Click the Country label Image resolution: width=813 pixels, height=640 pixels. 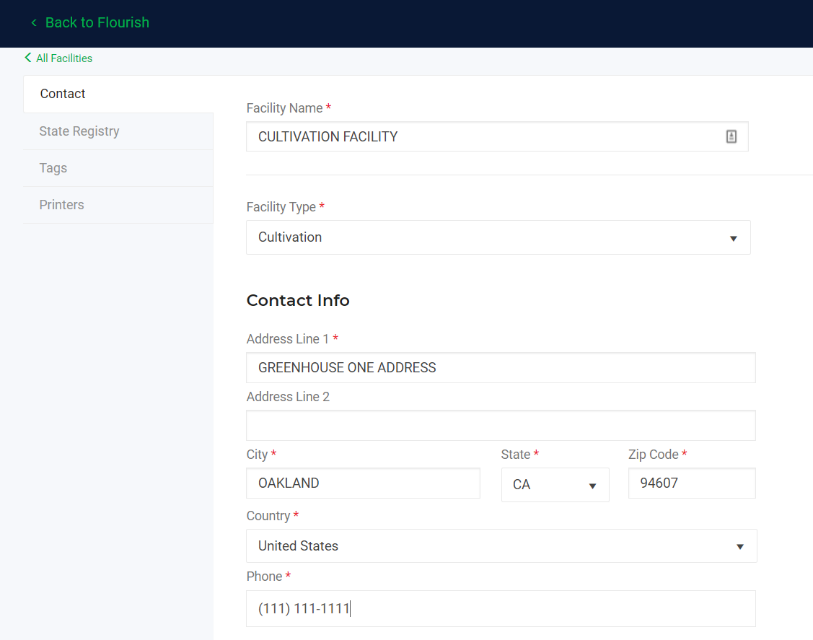[x=268, y=516]
